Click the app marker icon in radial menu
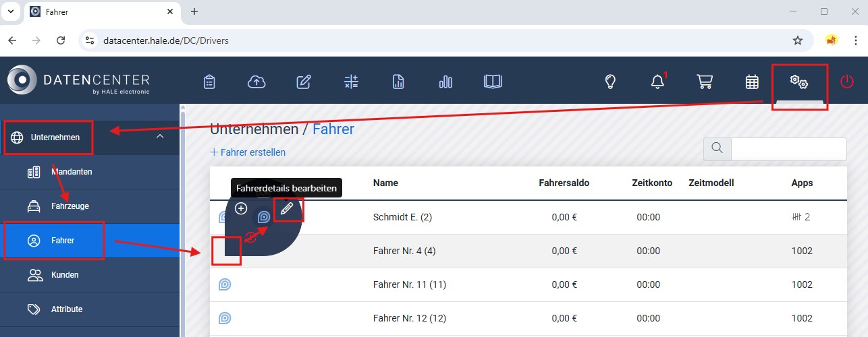Screen dimensions: 868x337 [264, 217]
